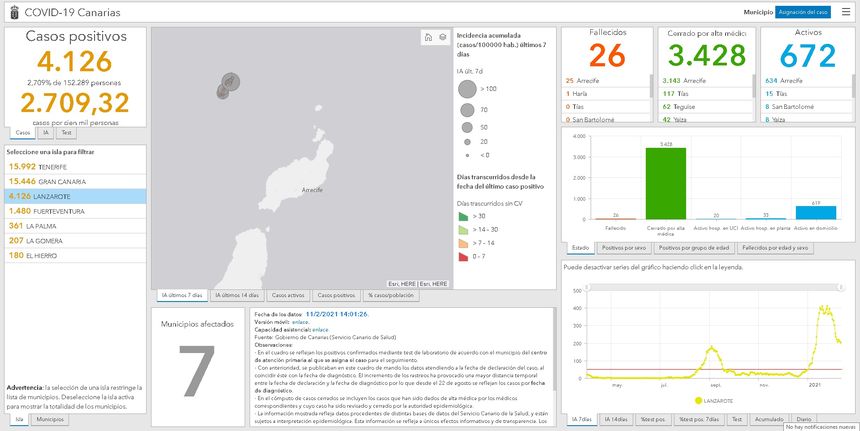
Task: Open the map layers icon
Action: point(442,37)
